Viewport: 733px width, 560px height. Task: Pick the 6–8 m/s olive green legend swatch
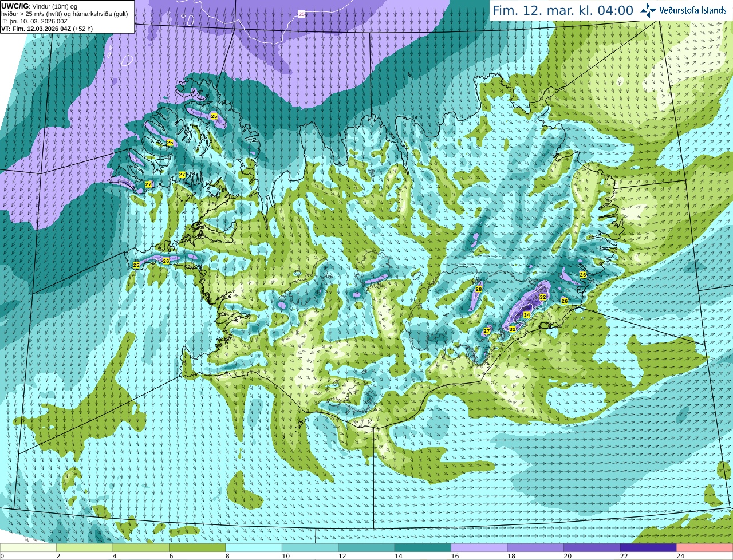[x=198, y=548]
